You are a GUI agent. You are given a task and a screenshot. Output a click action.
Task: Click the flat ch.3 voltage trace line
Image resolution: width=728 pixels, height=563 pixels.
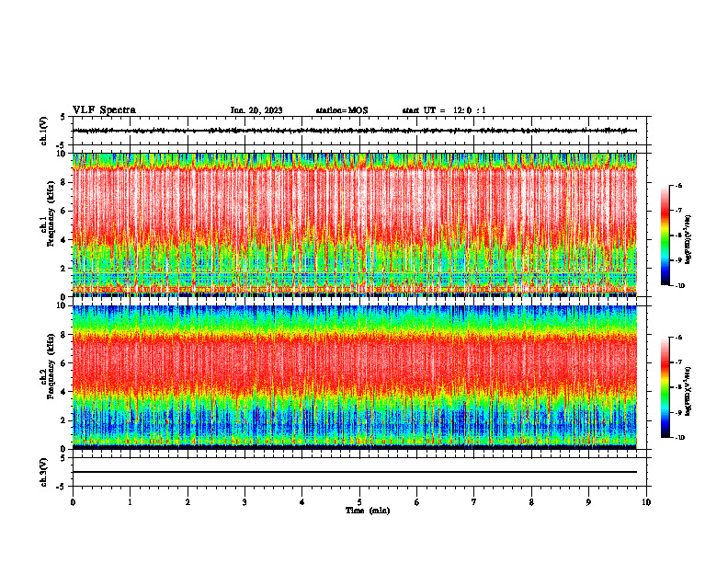355,472
